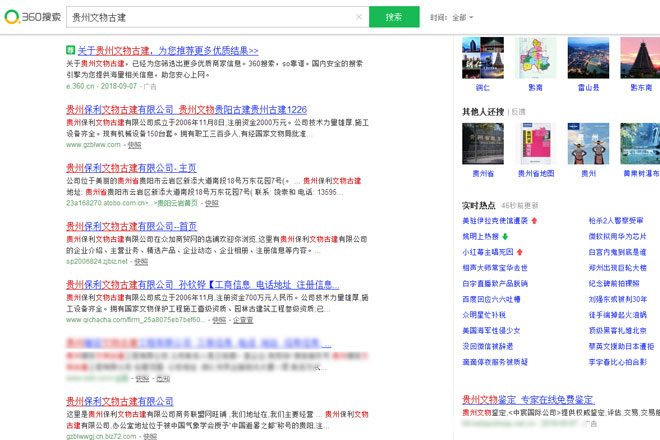
Task: Open the 关于贵州文物古建 为您推荐更多优质结果 link
Action: coord(168,51)
